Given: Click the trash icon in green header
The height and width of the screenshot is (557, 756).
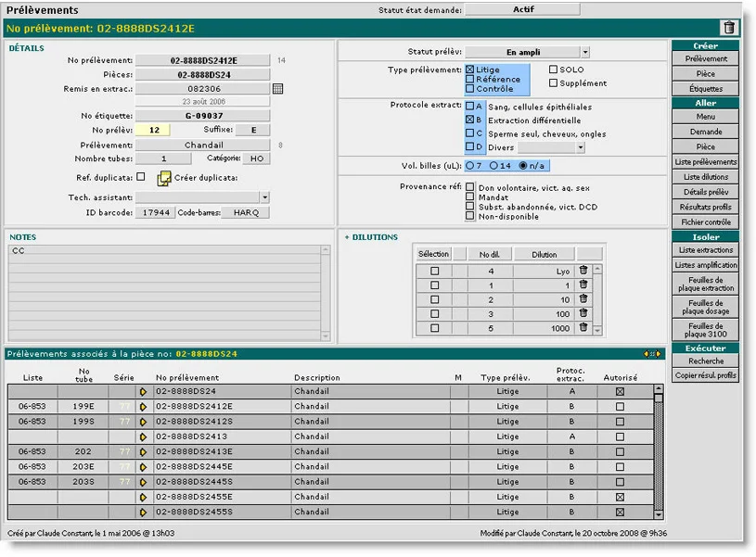Looking at the screenshot, I should tap(729, 28).
